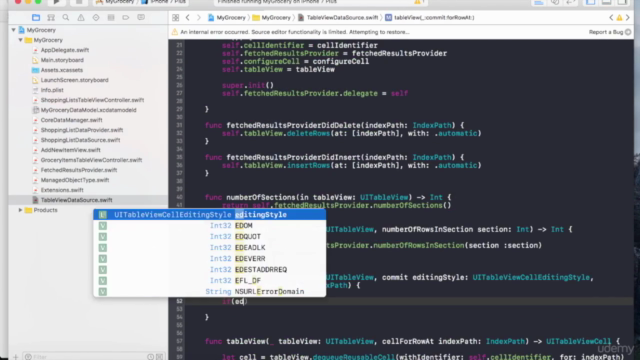Choose NSURLErrorDomain autocomplete suggestion
The image size is (640, 360).
(209, 291)
